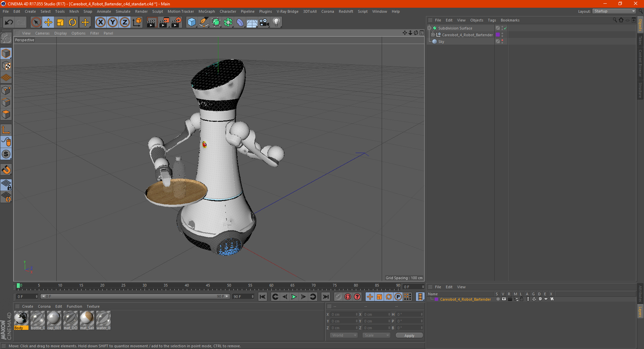
Task: Click the Make Editable icon
Action: coord(6,39)
